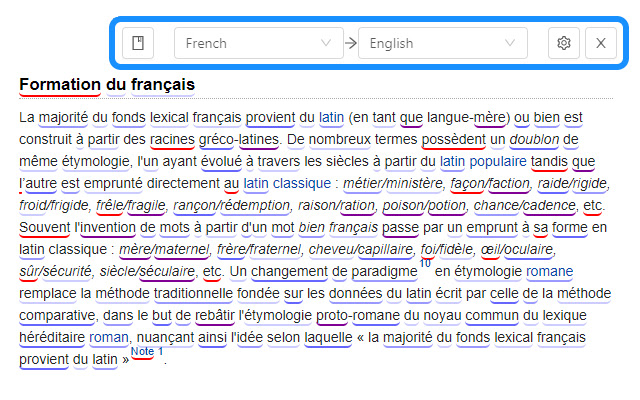This screenshot has height=400, width=640.
Task: Click the pair 'rançon/rédemption'
Action: tap(231, 206)
